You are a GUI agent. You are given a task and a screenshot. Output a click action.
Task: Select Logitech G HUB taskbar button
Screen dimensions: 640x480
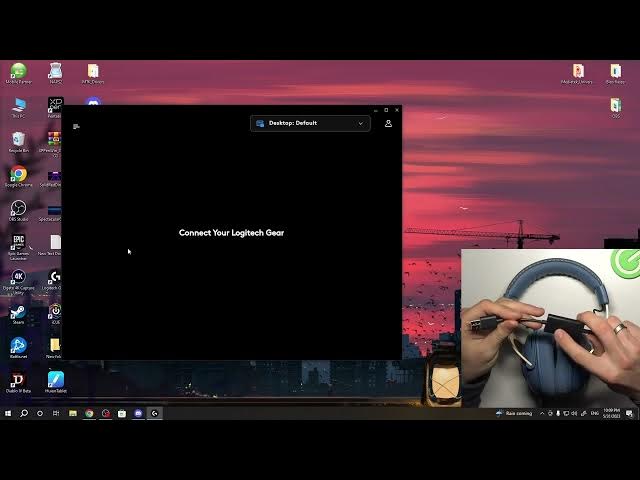(155, 413)
